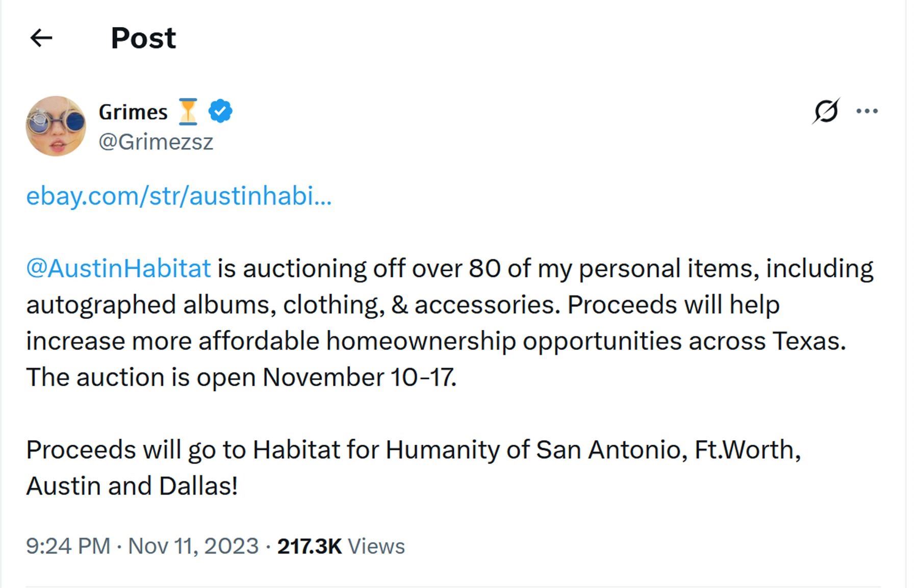Click the line mentioning homeownership opportunities across Texas
Image resolution: width=918 pixels, height=588 pixels.
click(x=436, y=341)
